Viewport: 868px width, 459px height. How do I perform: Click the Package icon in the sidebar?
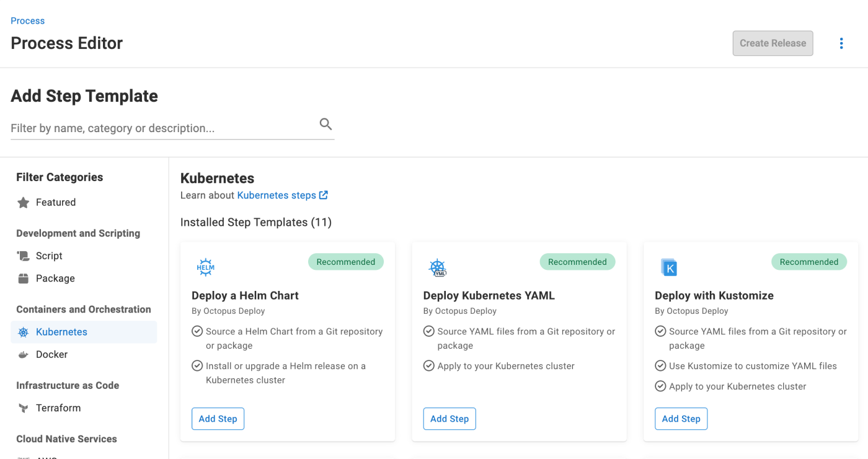click(24, 278)
